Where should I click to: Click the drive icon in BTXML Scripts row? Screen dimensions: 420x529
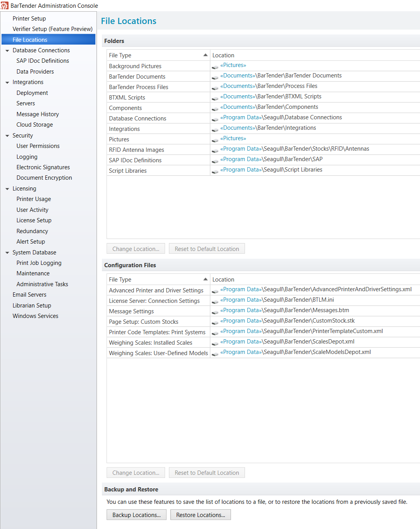[215, 98]
